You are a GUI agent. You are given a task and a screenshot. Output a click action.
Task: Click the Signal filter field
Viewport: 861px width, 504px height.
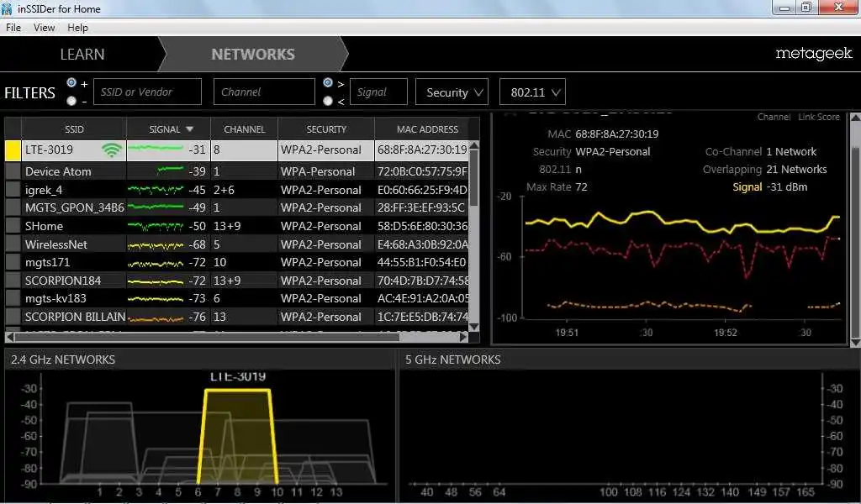pos(378,92)
